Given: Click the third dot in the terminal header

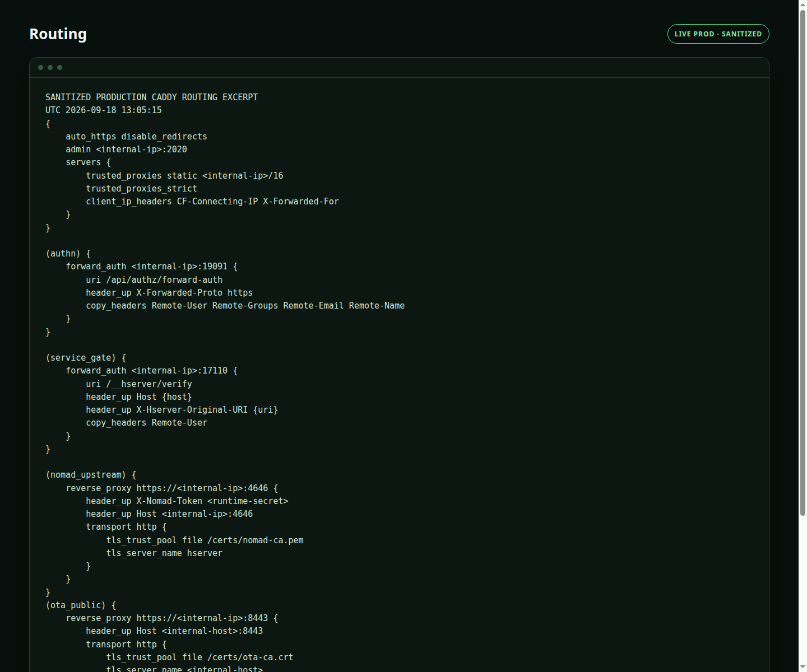Looking at the screenshot, I should [x=59, y=67].
